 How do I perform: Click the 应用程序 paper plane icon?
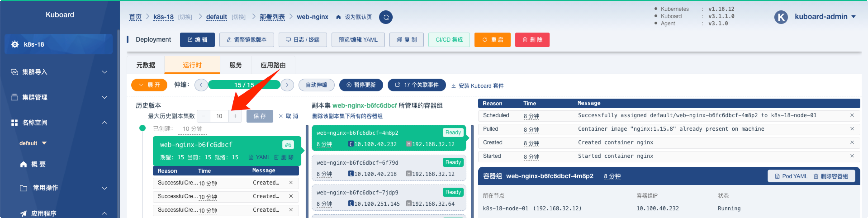(x=23, y=213)
